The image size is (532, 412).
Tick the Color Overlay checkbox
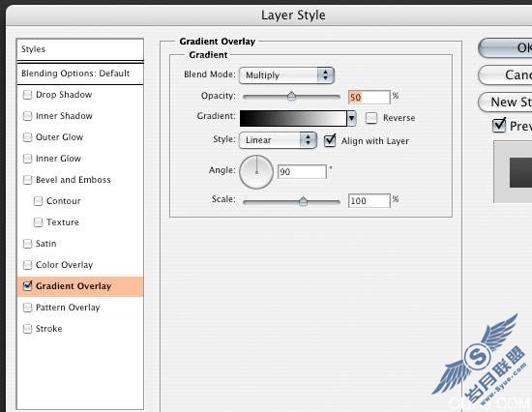pos(27,265)
